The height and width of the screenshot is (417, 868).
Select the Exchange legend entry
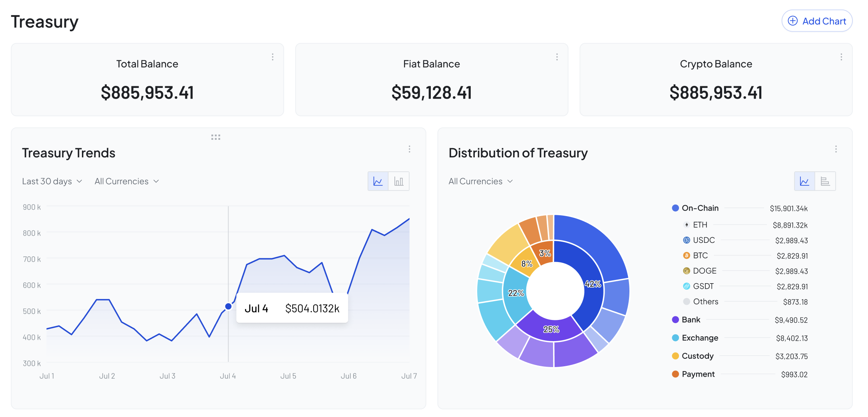pos(699,338)
